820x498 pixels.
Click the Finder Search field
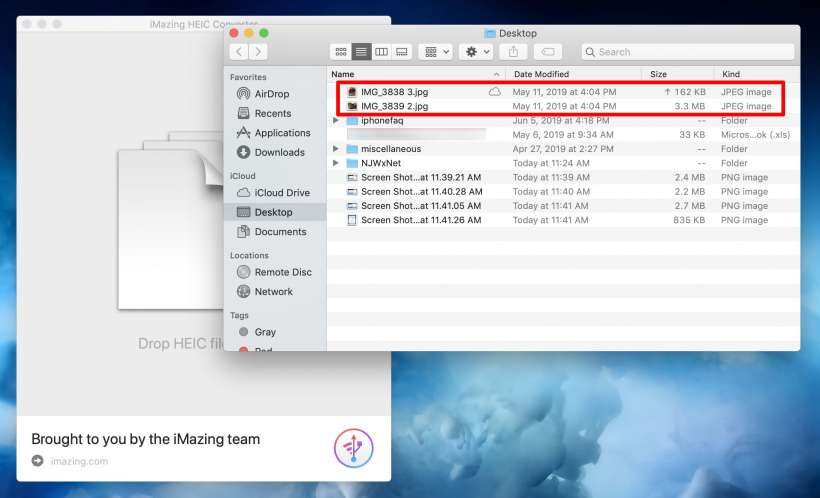point(690,52)
